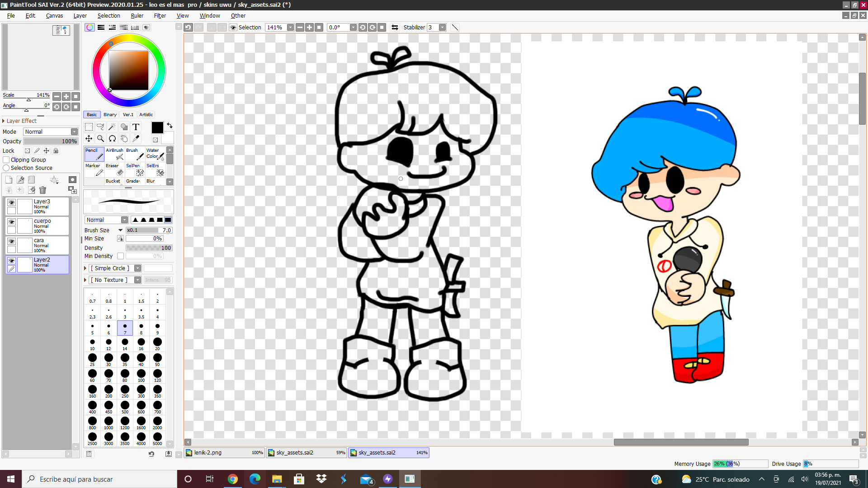Enable the Clipping Group checkbox

pos(6,160)
